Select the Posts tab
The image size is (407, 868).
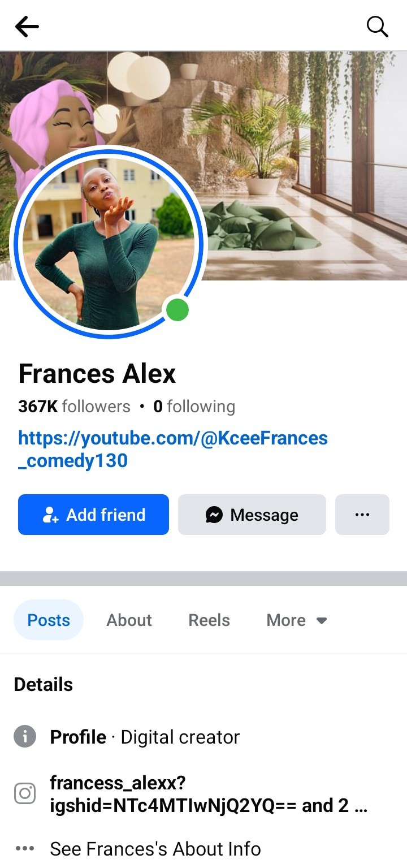tap(49, 620)
